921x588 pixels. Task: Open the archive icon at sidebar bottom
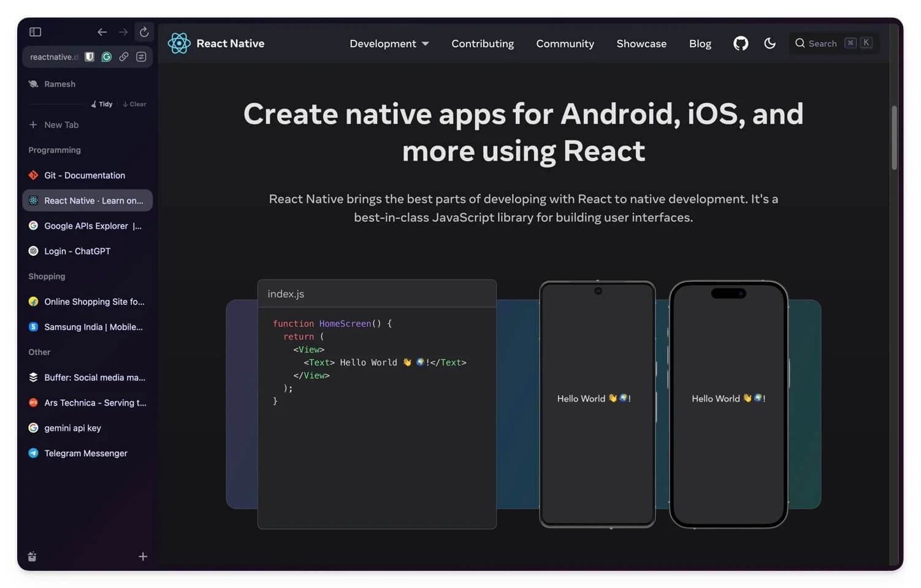point(32,557)
